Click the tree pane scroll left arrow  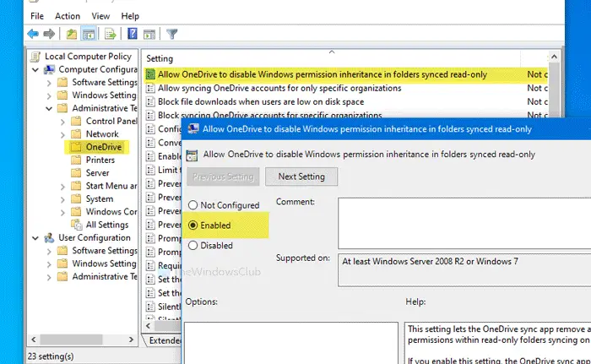coord(34,340)
